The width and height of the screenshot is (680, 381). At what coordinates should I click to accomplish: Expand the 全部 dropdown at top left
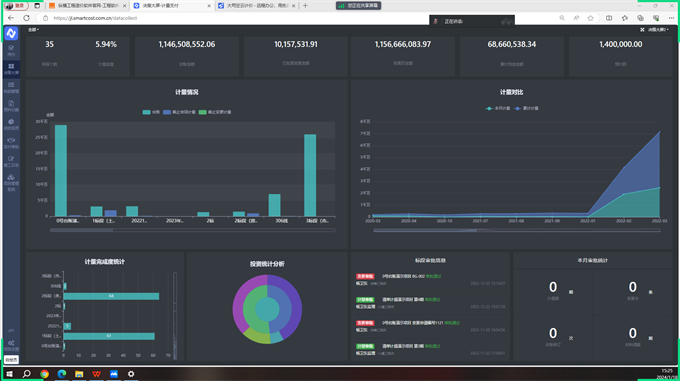pos(33,30)
